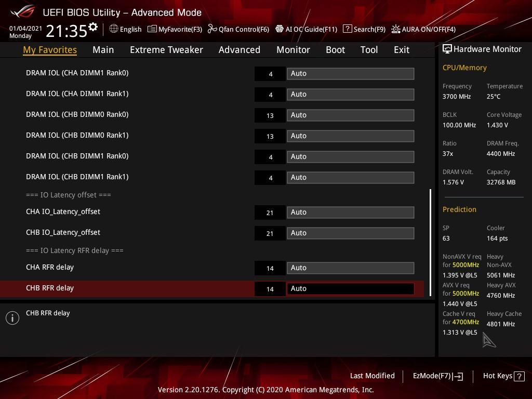Image resolution: width=532 pixels, height=399 pixels.
Task: Launch Qfan Control(F6)
Action: point(244,29)
